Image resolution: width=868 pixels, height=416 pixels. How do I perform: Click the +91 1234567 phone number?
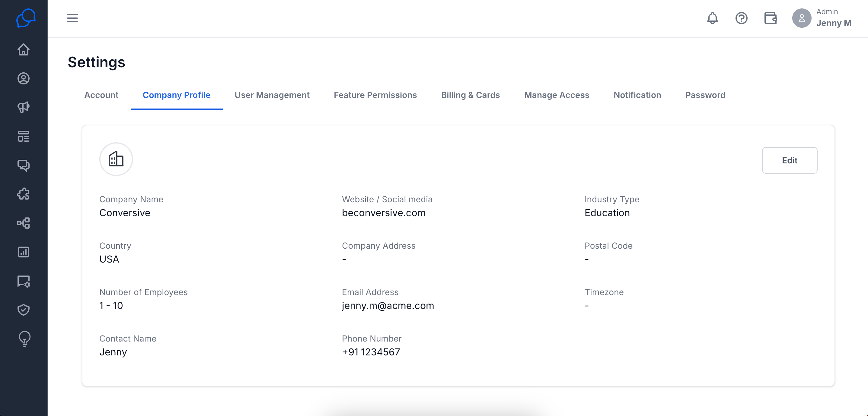371,352
